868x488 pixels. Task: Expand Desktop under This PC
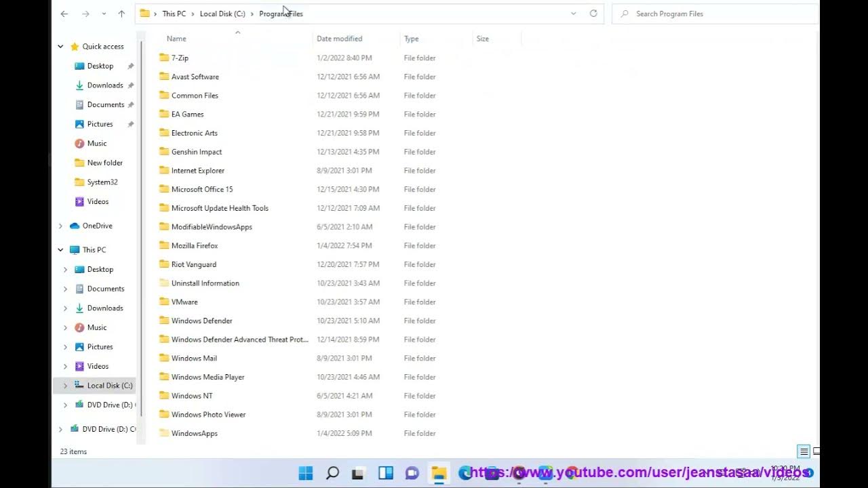pos(65,270)
